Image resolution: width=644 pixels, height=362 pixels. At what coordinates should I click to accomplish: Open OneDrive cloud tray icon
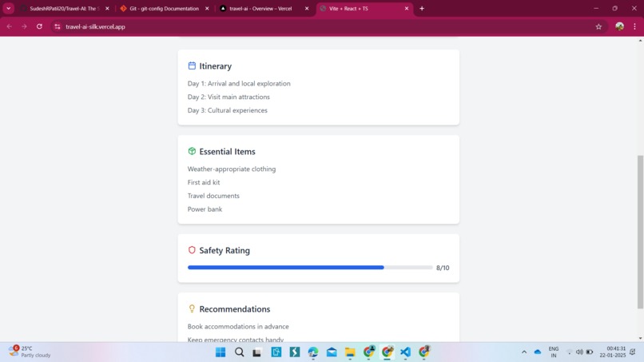tap(537, 352)
